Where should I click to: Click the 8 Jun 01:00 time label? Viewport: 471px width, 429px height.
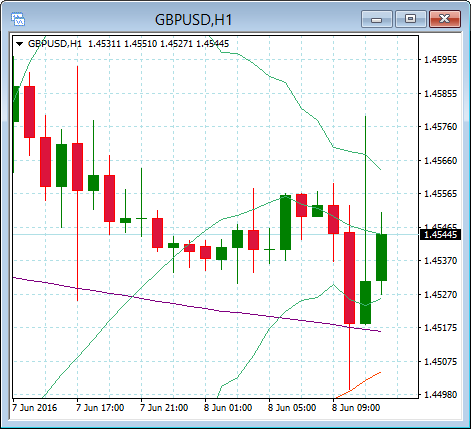point(228,408)
